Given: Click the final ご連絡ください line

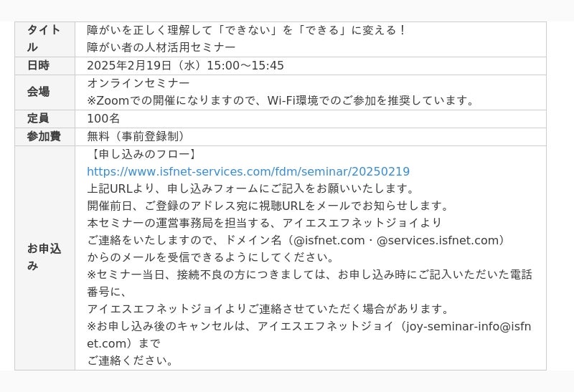Looking at the screenshot, I should pos(130,360).
